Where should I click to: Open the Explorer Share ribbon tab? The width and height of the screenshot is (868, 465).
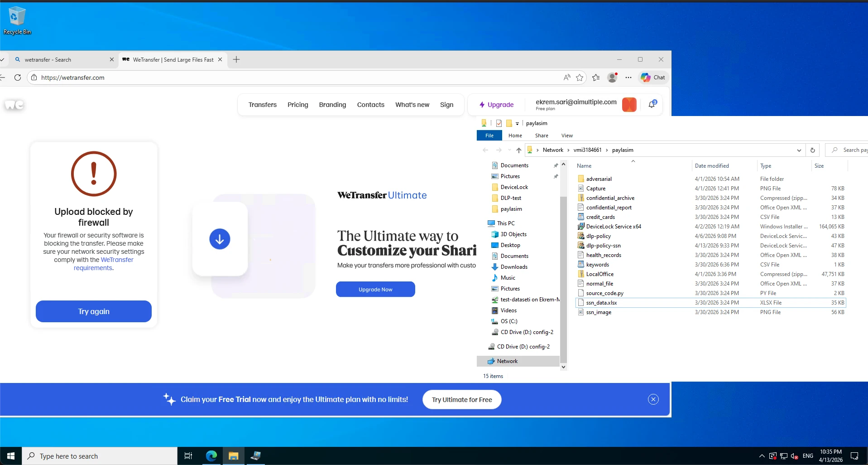click(542, 136)
